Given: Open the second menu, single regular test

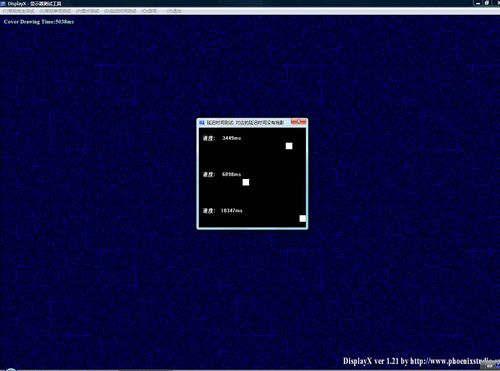Looking at the screenshot, I should point(55,11).
